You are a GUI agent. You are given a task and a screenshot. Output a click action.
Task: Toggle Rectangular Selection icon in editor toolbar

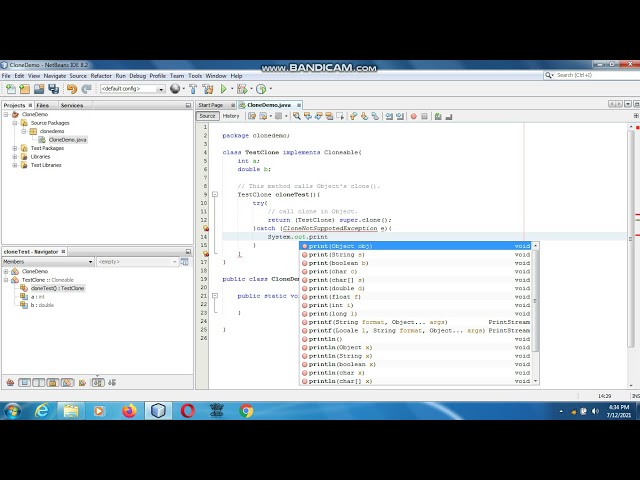(340, 116)
